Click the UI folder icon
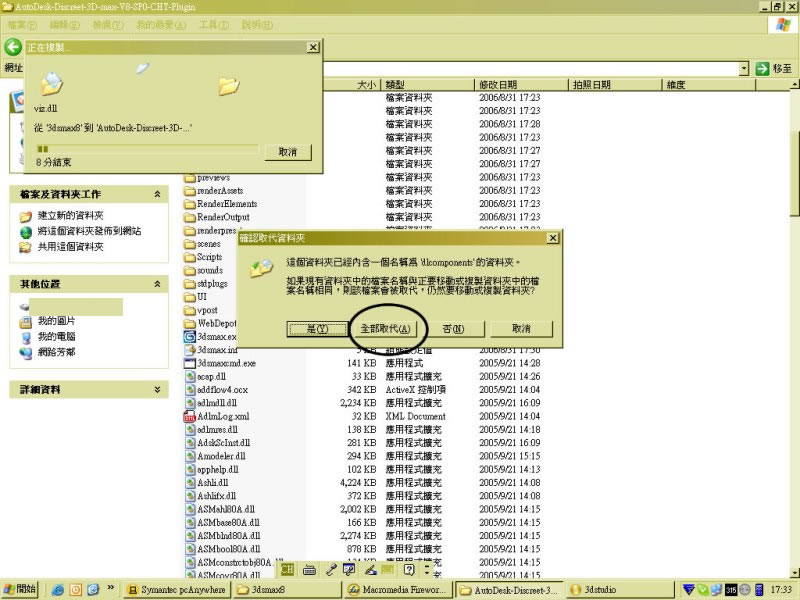Image resolution: width=800 pixels, height=600 pixels. click(x=190, y=297)
